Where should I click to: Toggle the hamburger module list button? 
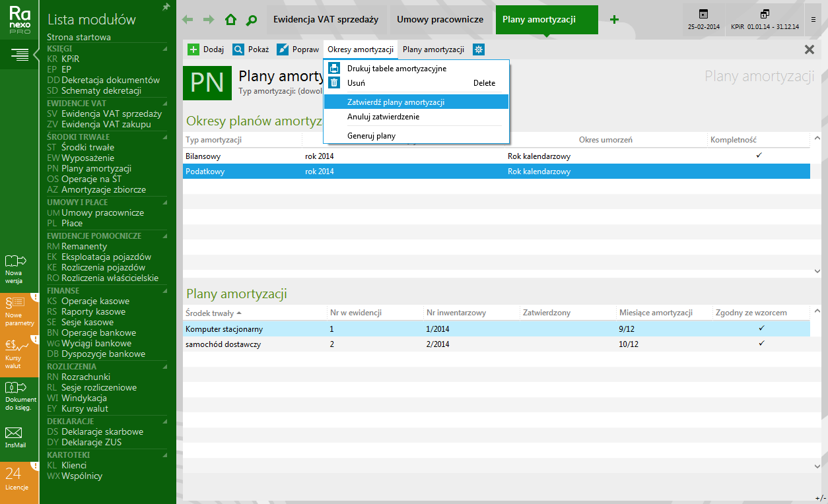pyautogui.click(x=19, y=55)
